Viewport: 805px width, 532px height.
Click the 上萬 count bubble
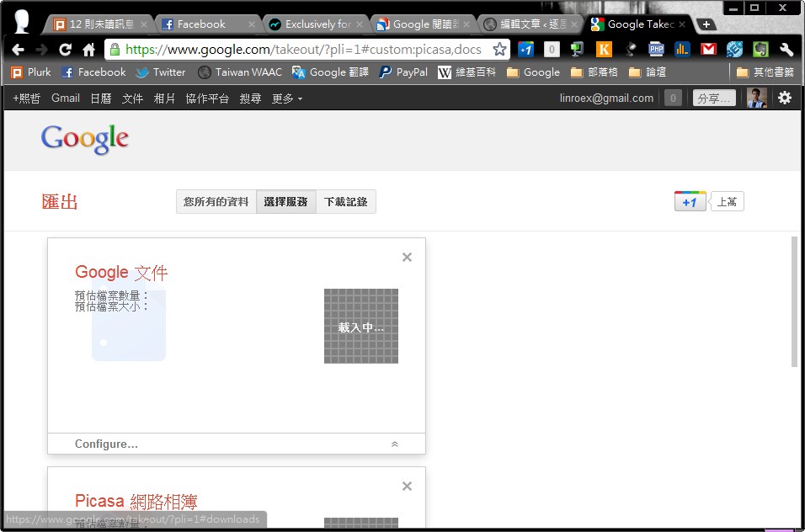(x=727, y=201)
